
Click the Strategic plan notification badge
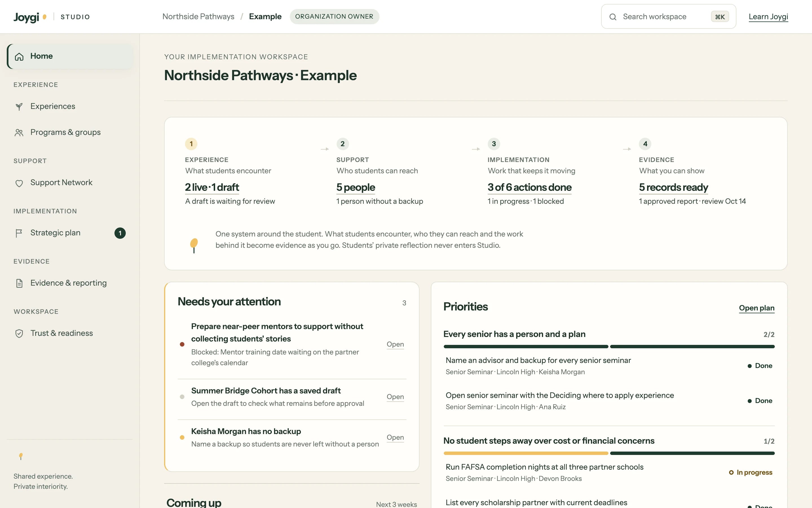click(120, 233)
